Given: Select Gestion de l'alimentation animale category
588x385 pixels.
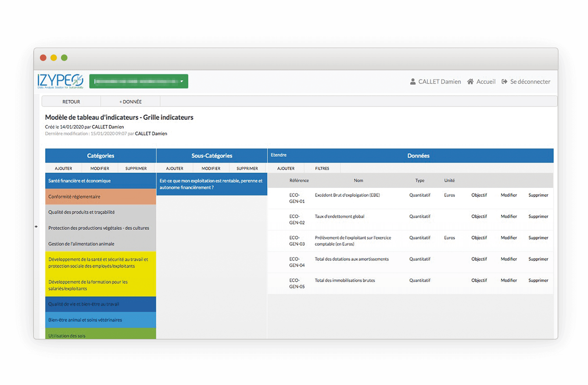Looking at the screenshot, I should click(100, 244).
